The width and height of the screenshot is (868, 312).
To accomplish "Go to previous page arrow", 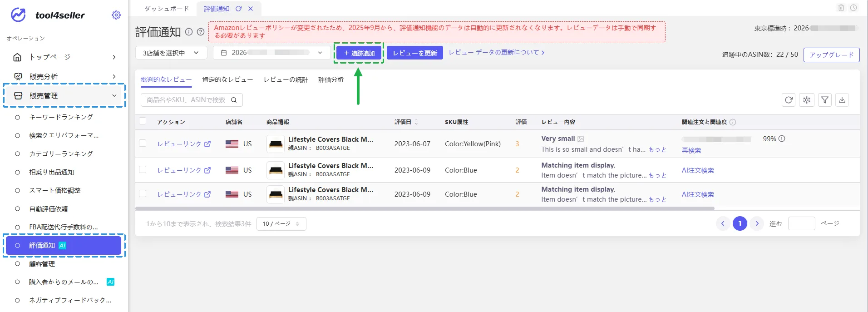I will coord(723,223).
